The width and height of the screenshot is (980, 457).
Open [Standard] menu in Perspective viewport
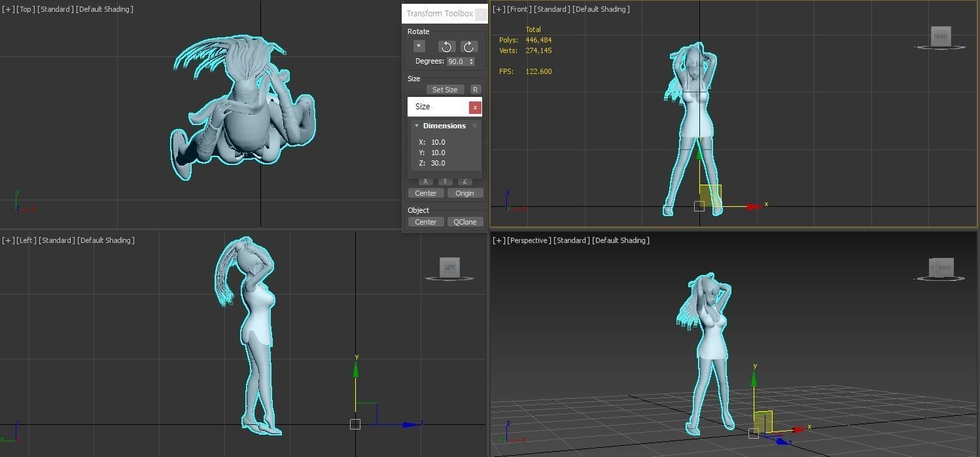[x=572, y=240]
